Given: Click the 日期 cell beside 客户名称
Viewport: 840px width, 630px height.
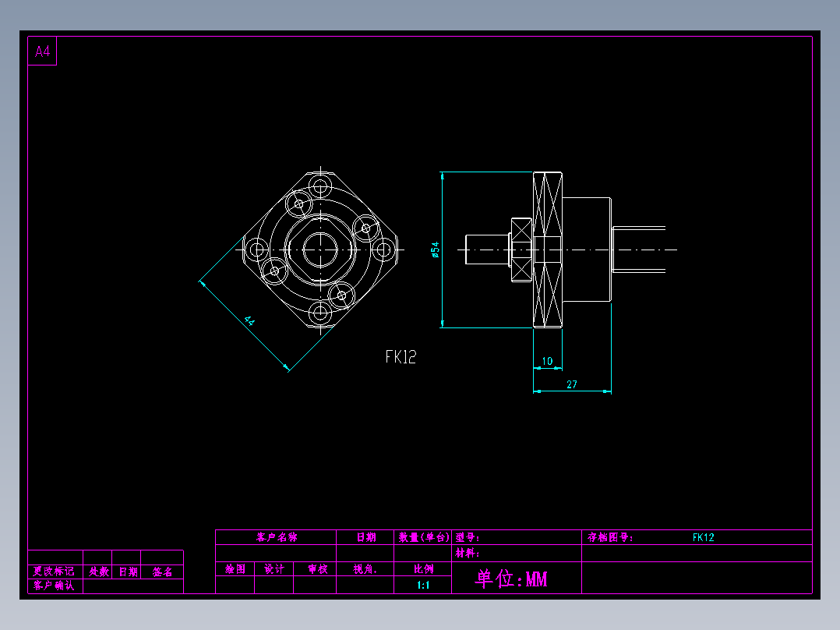Looking at the screenshot, I should [x=366, y=537].
